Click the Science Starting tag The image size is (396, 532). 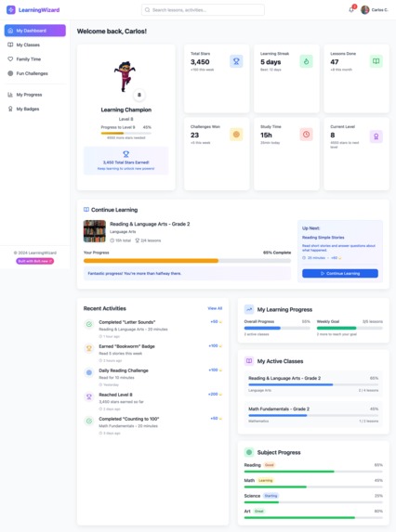click(x=271, y=496)
